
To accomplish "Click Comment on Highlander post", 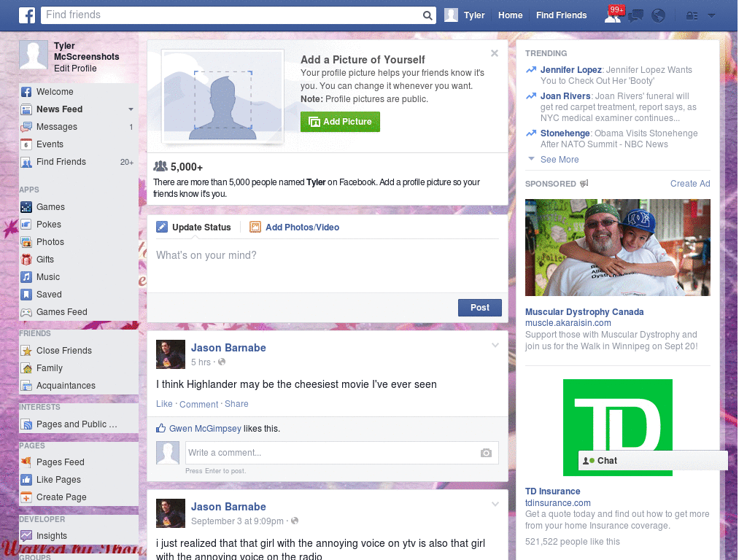I will (198, 404).
